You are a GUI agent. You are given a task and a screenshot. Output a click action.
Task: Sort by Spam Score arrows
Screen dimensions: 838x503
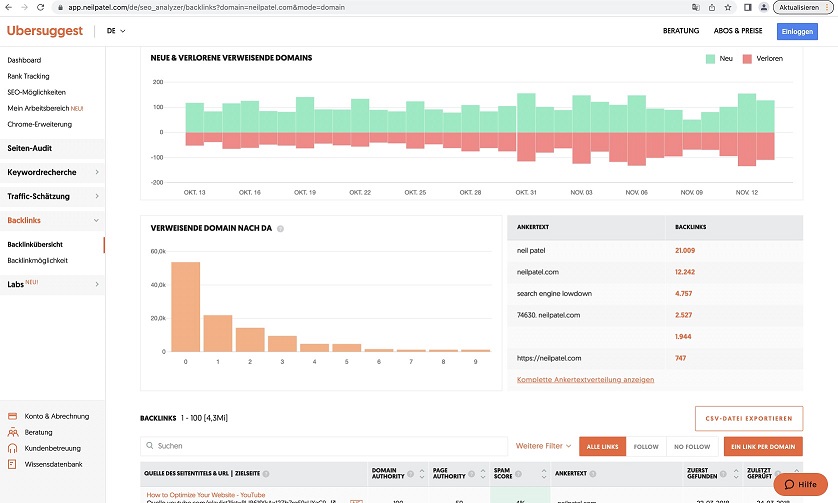click(544, 474)
